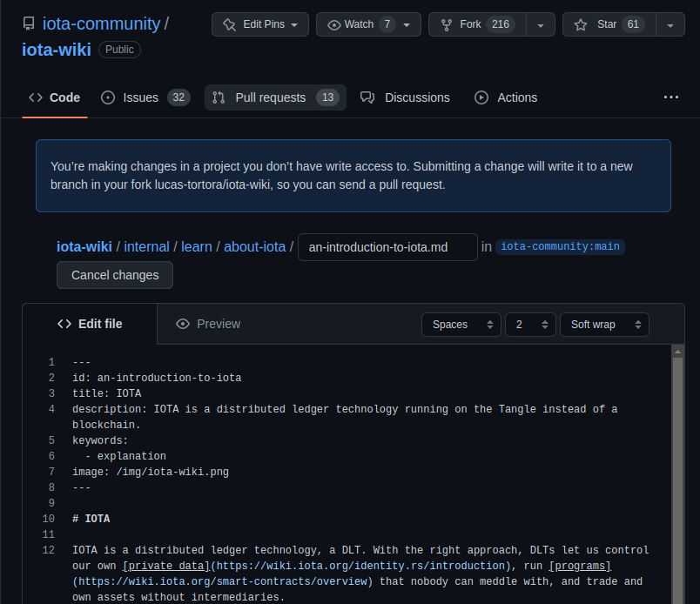Click the Star count 61
The image size is (700, 604).
[633, 24]
